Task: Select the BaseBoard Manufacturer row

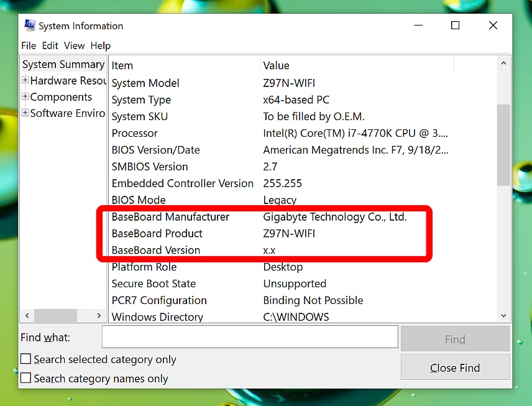Action: pos(170,217)
